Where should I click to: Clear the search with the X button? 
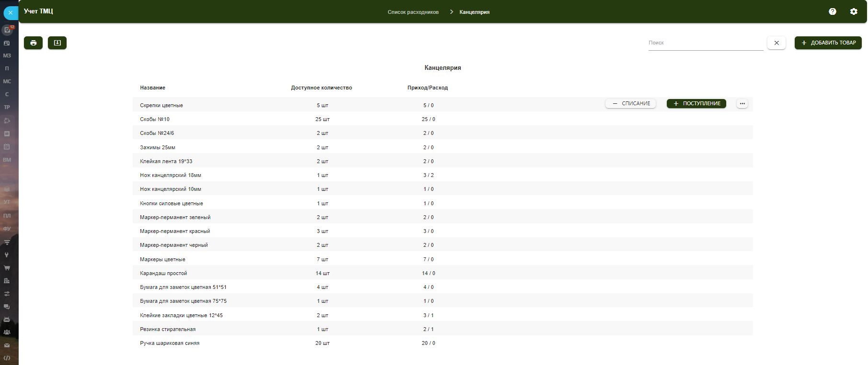click(776, 43)
